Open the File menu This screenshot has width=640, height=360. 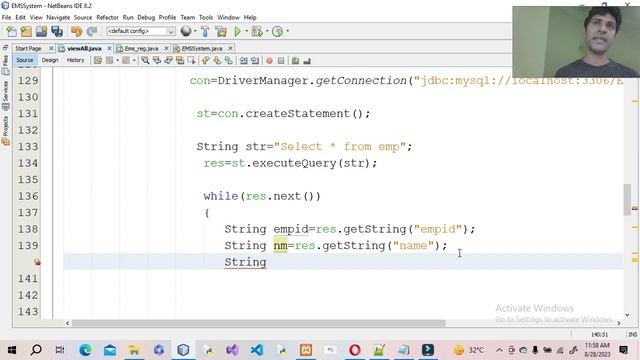[6, 18]
